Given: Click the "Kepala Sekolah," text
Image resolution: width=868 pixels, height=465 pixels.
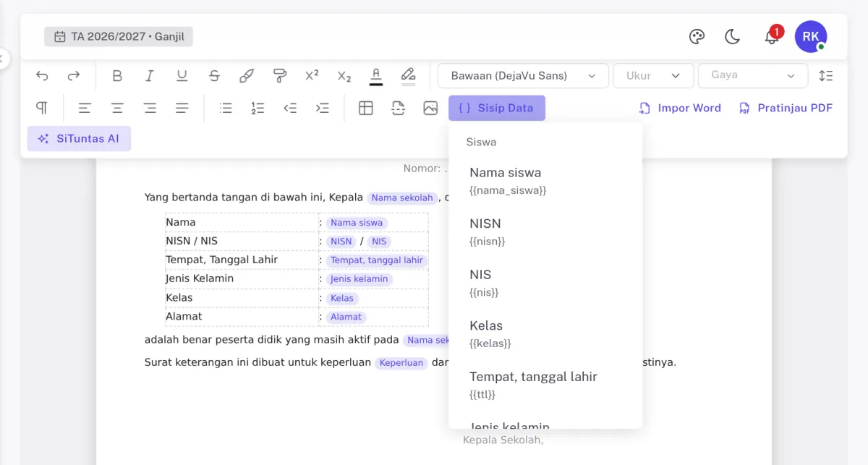Looking at the screenshot, I should pos(503,440).
